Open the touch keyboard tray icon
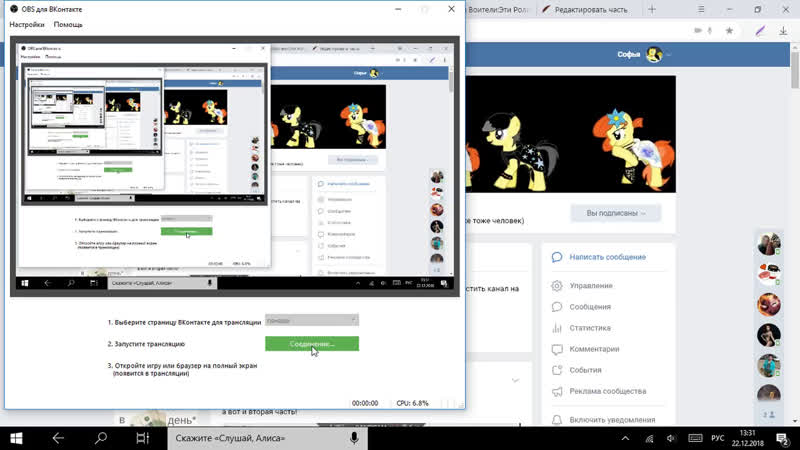Image resolution: width=800 pixels, height=450 pixels. pyautogui.click(x=695, y=438)
